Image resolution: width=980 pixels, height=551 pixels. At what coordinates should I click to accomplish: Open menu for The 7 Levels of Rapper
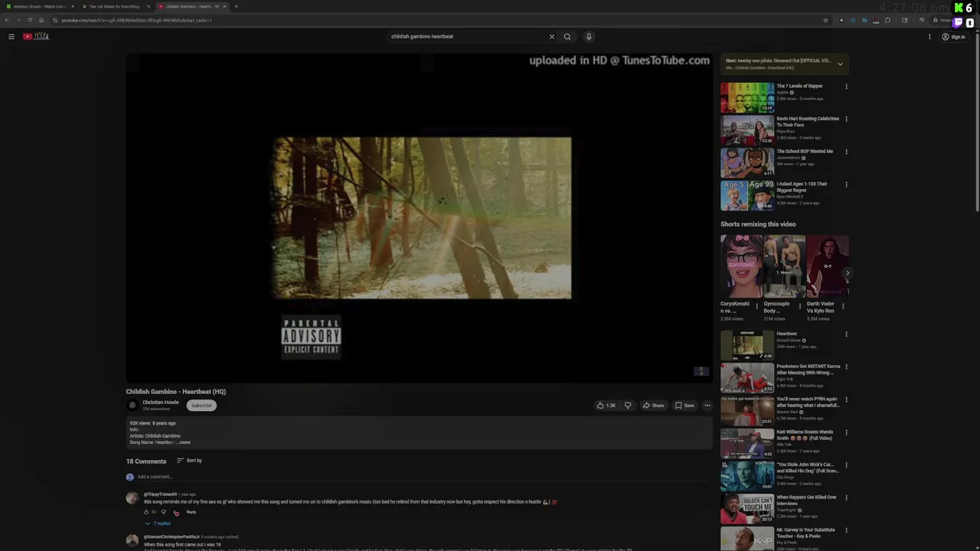point(846,86)
